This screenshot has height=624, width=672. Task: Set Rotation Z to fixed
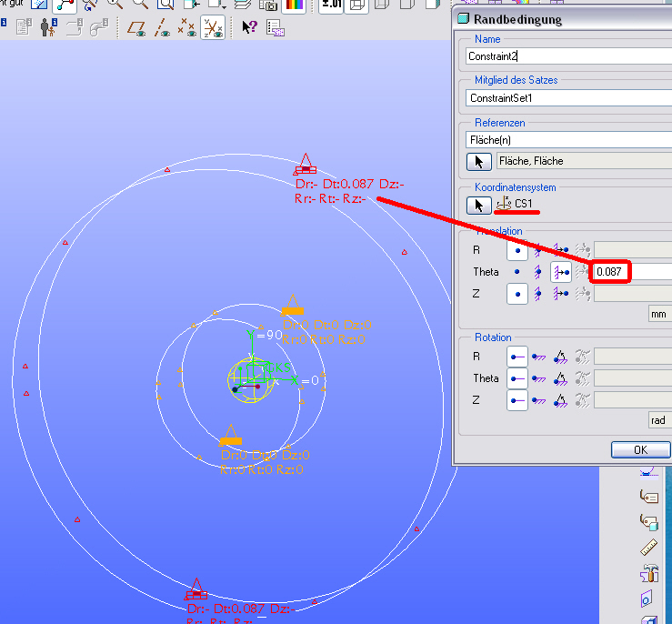pos(538,400)
